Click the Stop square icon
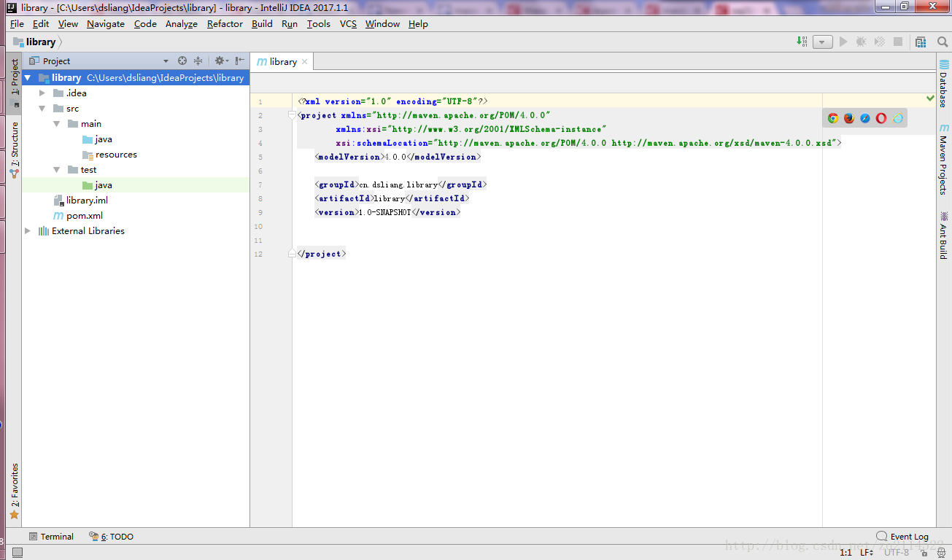Image resolution: width=952 pixels, height=560 pixels. click(x=898, y=42)
